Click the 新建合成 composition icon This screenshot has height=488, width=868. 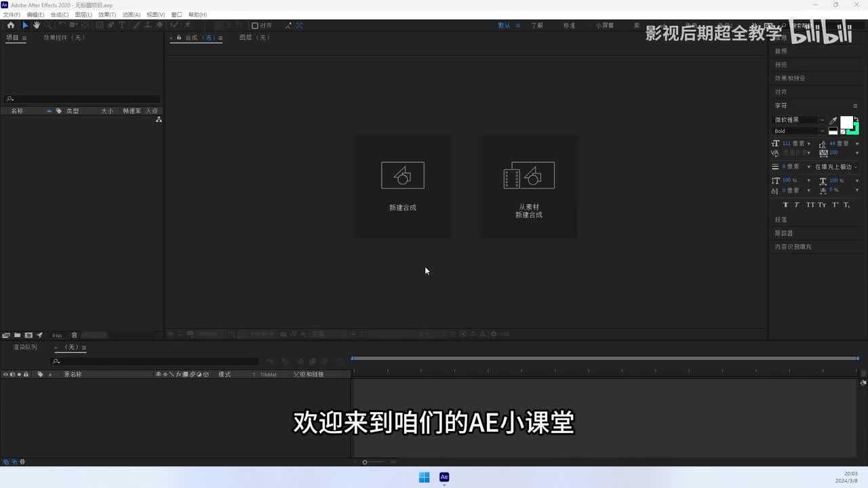pos(403,175)
